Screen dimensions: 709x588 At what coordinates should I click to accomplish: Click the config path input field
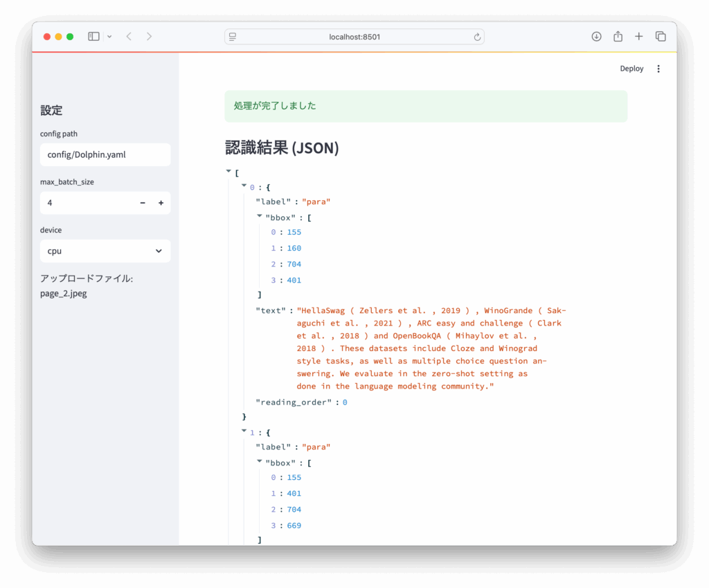[x=105, y=155]
